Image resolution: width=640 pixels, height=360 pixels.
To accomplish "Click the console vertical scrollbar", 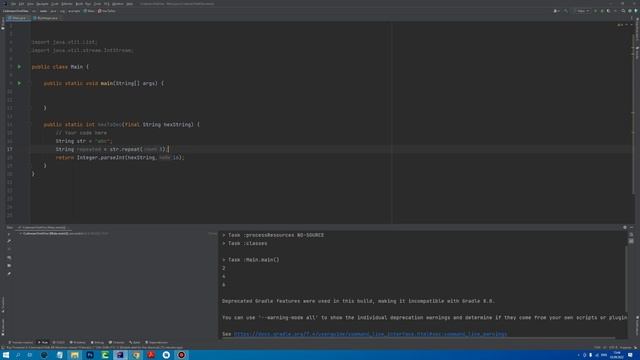I will coord(626,278).
